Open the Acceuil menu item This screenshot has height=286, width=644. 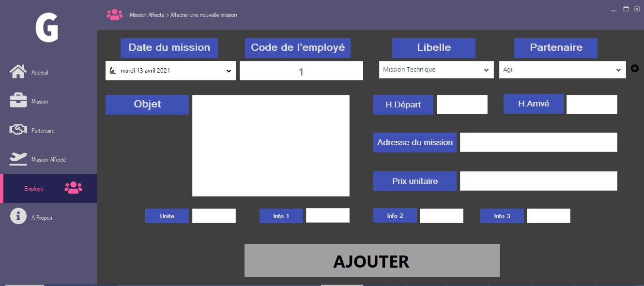click(48, 73)
